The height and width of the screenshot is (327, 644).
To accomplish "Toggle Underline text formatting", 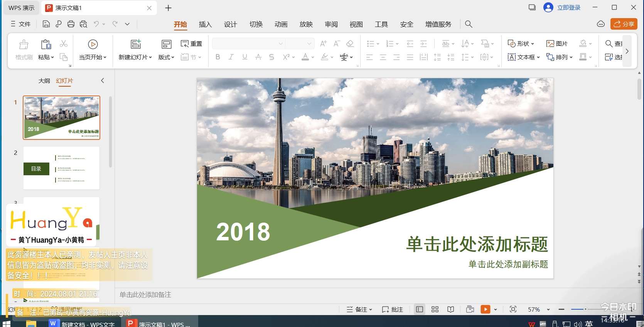I will click(x=244, y=57).
